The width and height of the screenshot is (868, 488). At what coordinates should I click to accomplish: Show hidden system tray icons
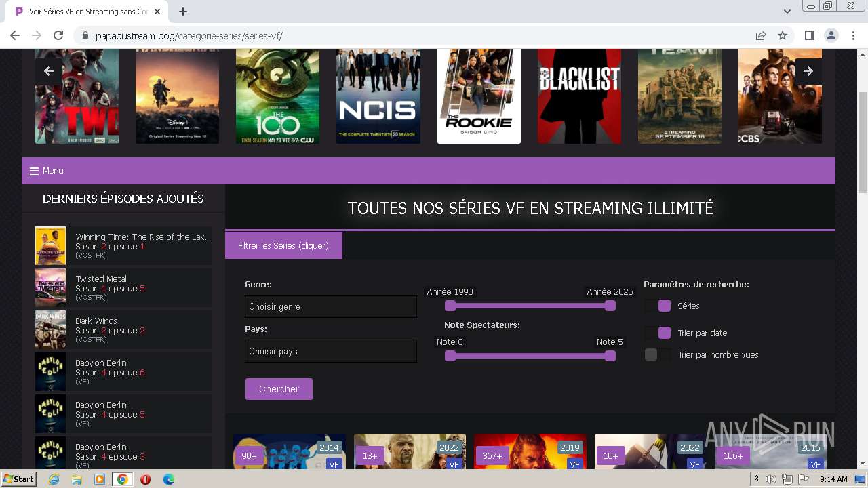[757, 479]
